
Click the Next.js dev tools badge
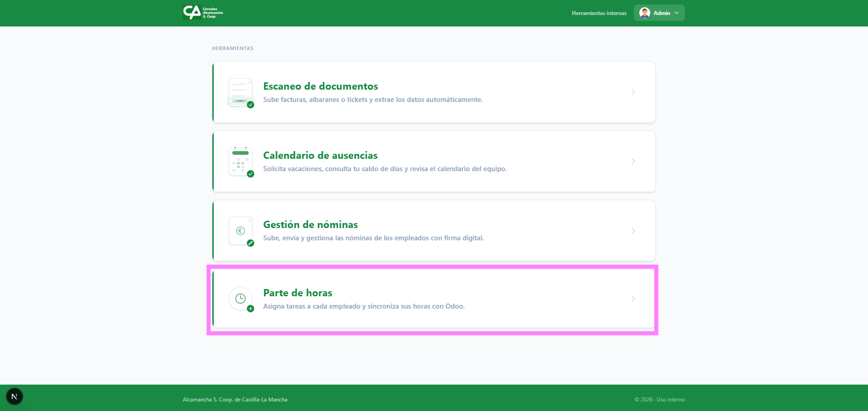point(15,396)
